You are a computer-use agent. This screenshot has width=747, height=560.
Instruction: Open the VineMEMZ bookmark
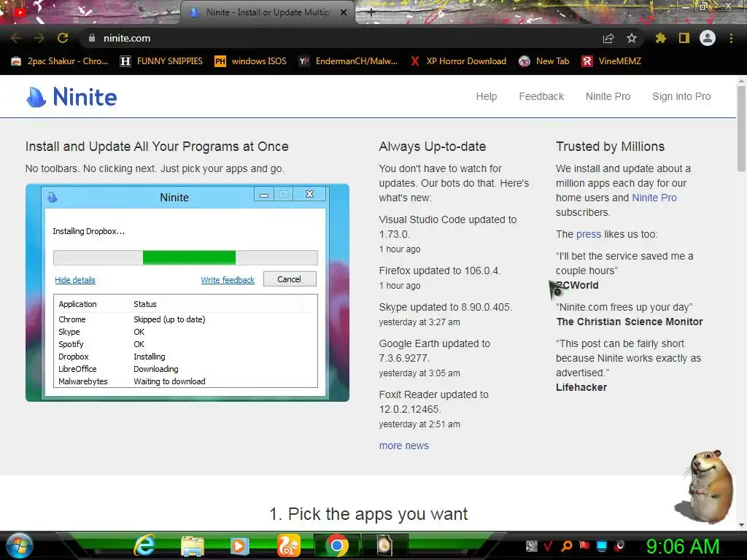(x=611, y=61)
